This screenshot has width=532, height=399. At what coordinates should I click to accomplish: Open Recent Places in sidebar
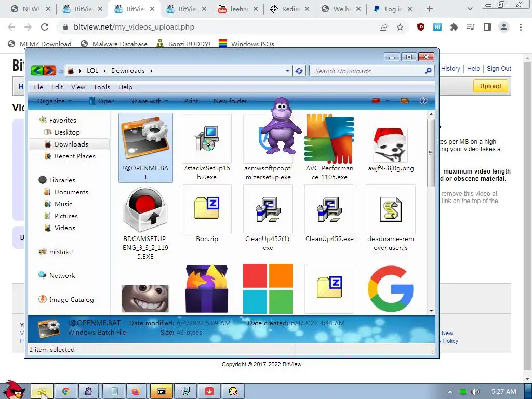pos(75,156)
